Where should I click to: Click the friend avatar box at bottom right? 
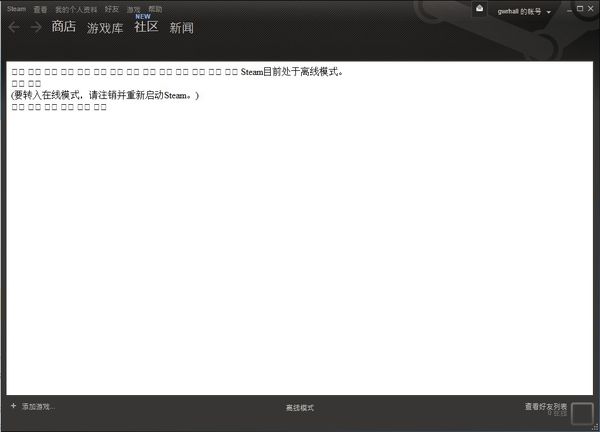click(x=582, y=413)
